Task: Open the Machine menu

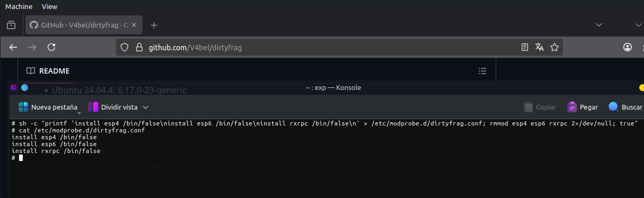Action: pyautogui.click(x=19, y=6)
